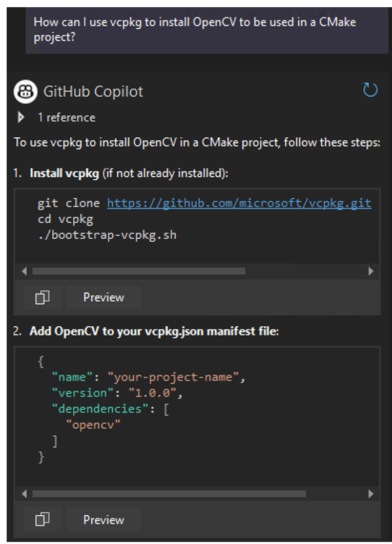The width and height of the screenshot is (392, 544).
Task: Click horizontal scrollbar thumb of git clone block
Action: 138,271
